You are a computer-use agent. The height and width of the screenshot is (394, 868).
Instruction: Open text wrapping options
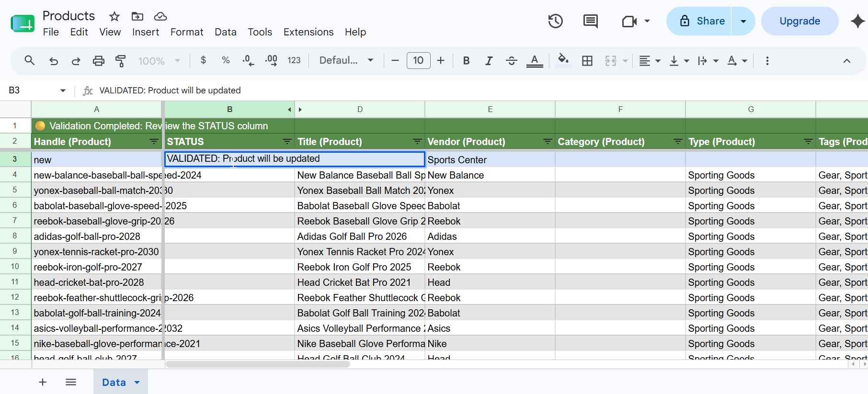708,61
